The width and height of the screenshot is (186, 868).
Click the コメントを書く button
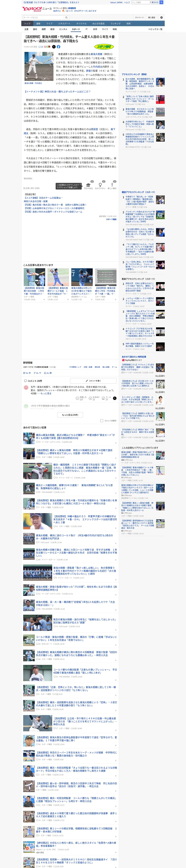coord(93,381)
